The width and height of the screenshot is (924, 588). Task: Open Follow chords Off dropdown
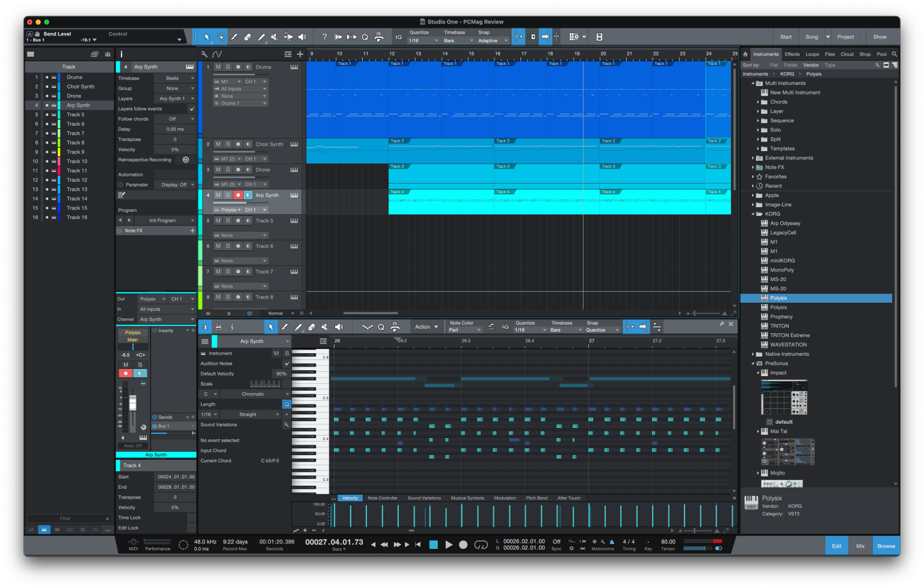(175, 119)
